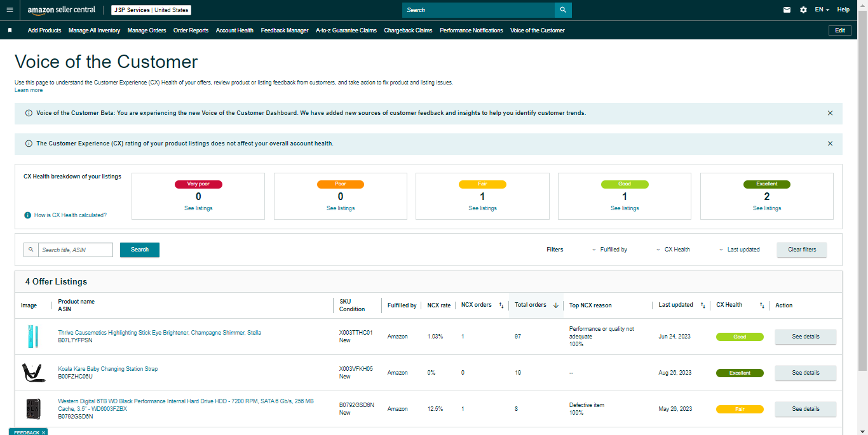Expand the Last updated filter
The image size is (868, 435).
coord(739,250)
